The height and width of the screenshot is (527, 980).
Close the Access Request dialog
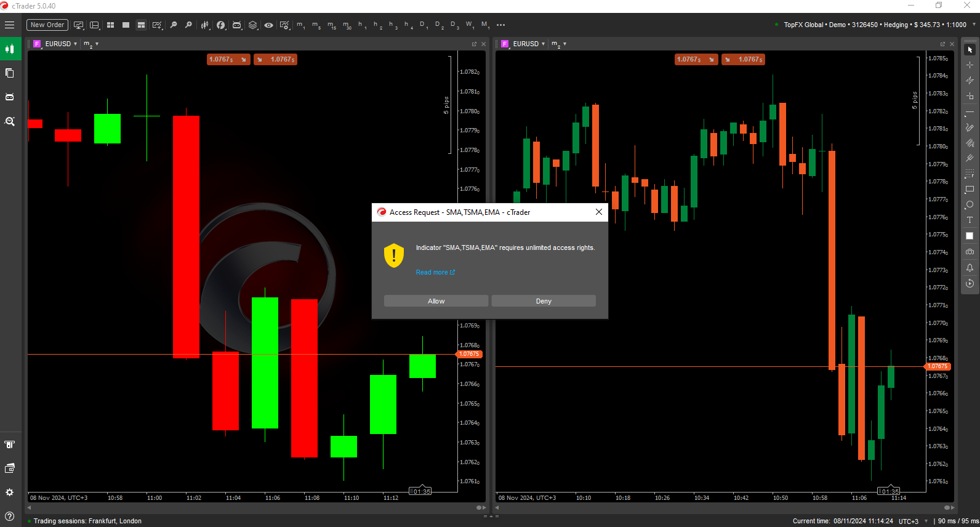pos(599,212)
